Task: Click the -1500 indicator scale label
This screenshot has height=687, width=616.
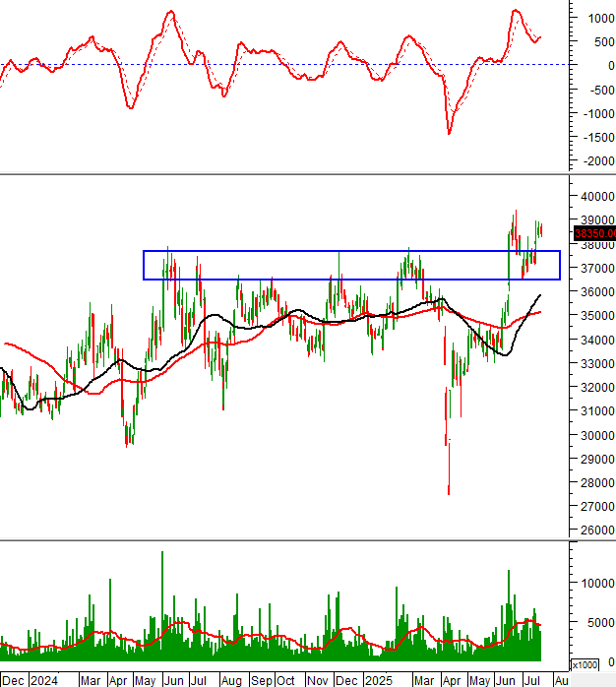Action: coord(599,138)
